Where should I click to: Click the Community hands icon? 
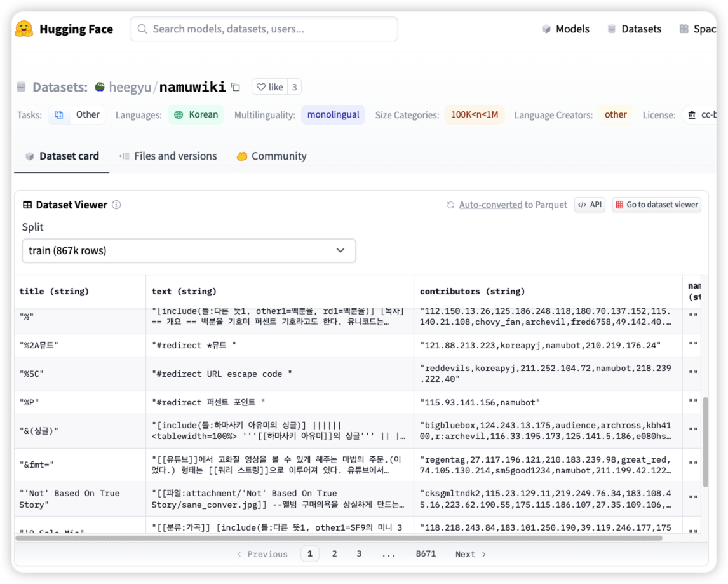[x=242, y=156]
